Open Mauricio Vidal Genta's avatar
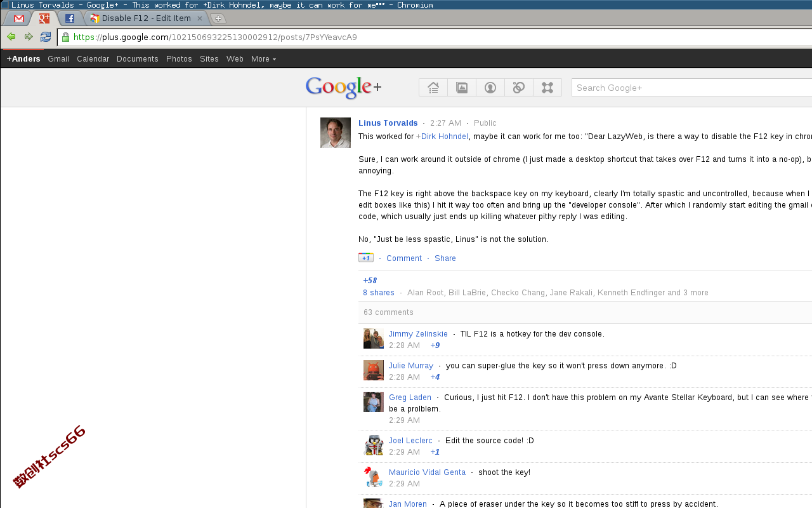The height and width of the screenshot is (508, 812). coord(374,477)
